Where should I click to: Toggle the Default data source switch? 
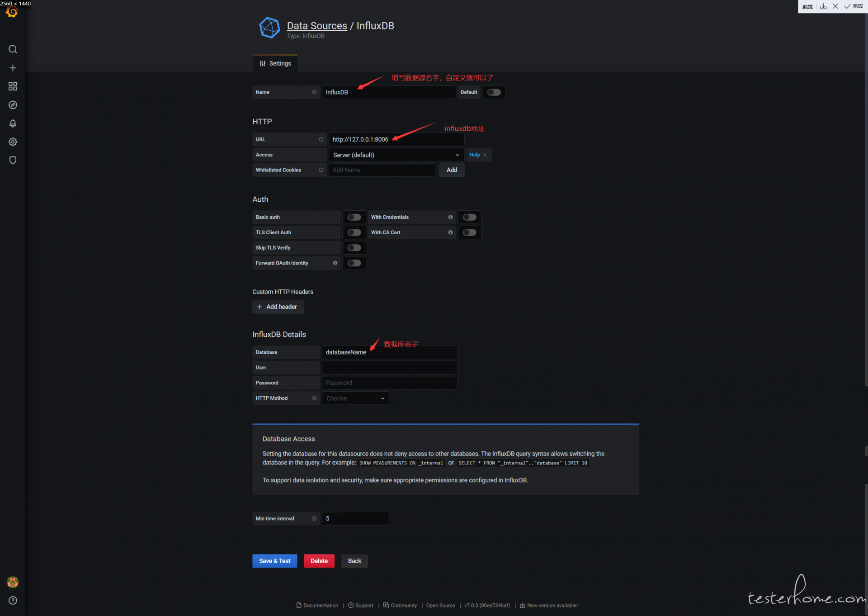(x=494, y=92)
